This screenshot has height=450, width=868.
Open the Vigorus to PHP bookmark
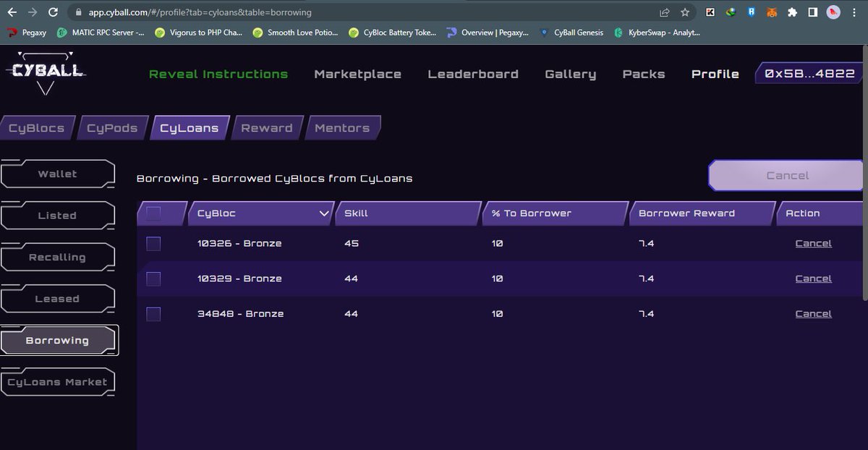(198, 33)
